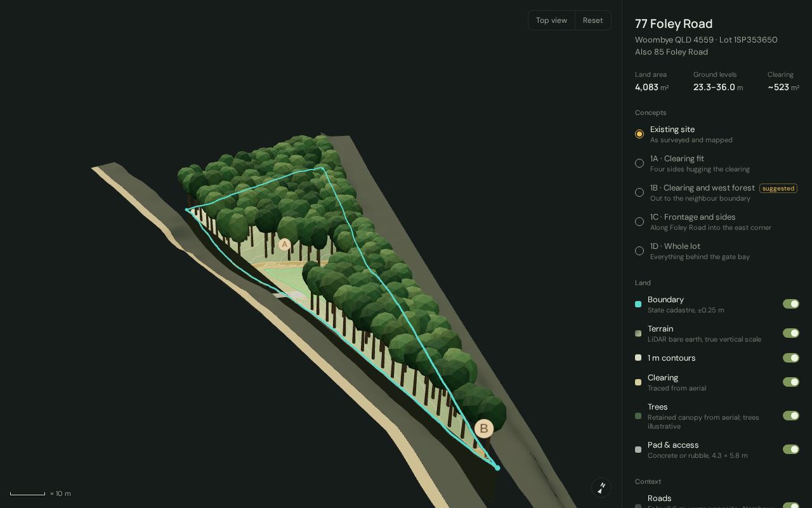Click the "Concepts" section heading
The image size is (812, 508).
click(x=651, y=112)
